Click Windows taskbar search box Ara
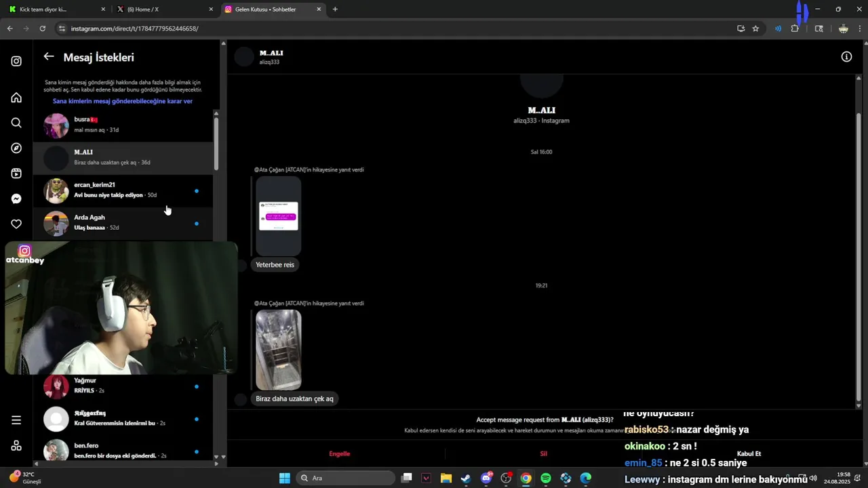The height and width of the screenshot is (488, 868). pos(344,478)
